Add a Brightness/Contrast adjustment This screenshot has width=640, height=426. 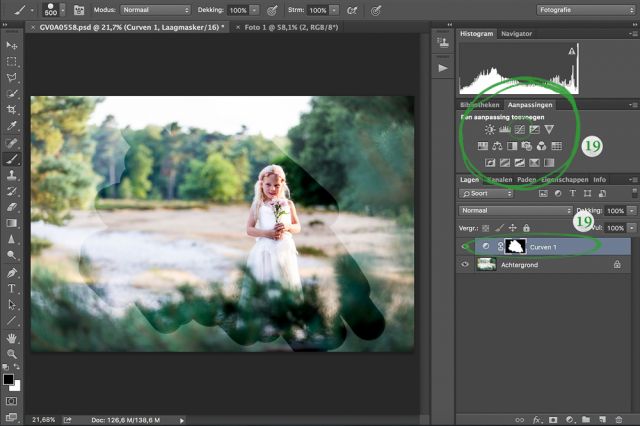click(490, 130)
